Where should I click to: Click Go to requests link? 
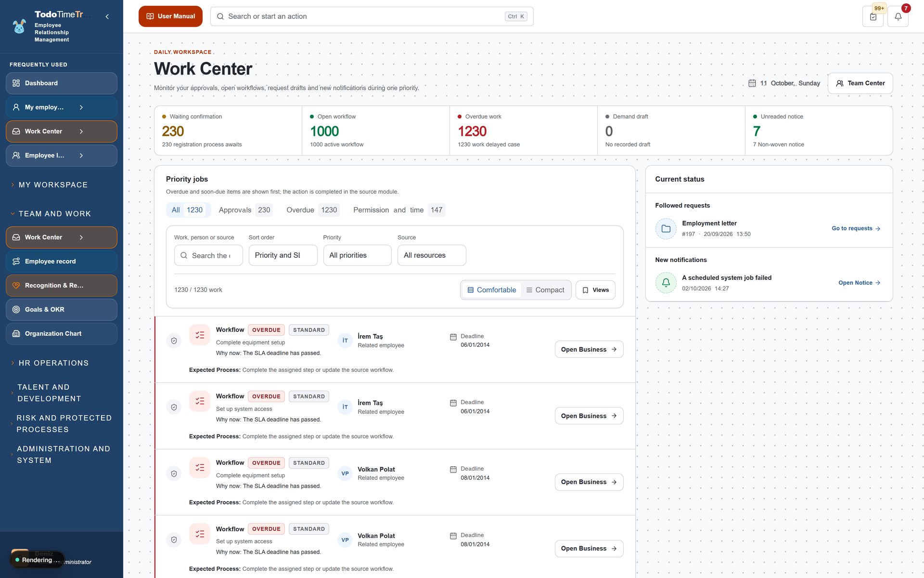point(856,229)
